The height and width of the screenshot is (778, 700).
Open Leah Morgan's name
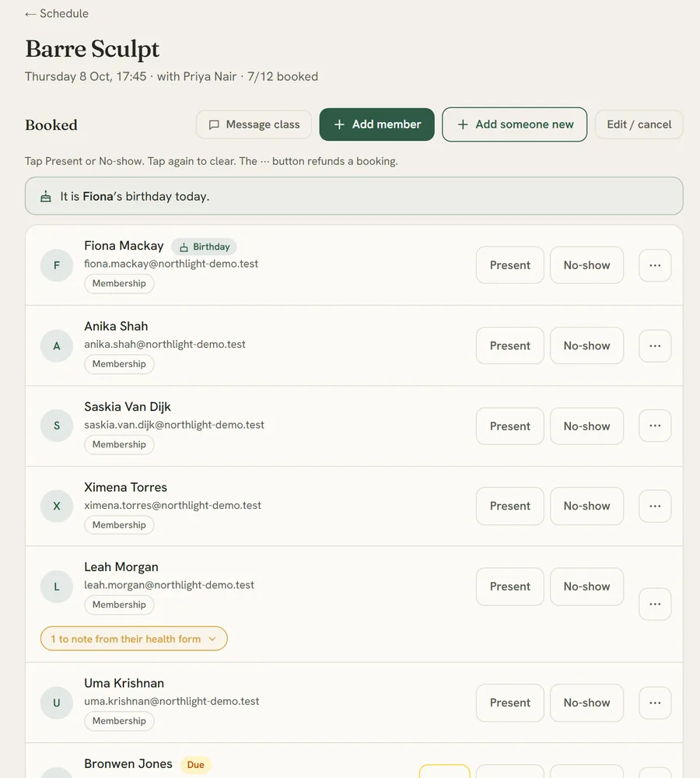pyautogui.click(x=121, y=566)
